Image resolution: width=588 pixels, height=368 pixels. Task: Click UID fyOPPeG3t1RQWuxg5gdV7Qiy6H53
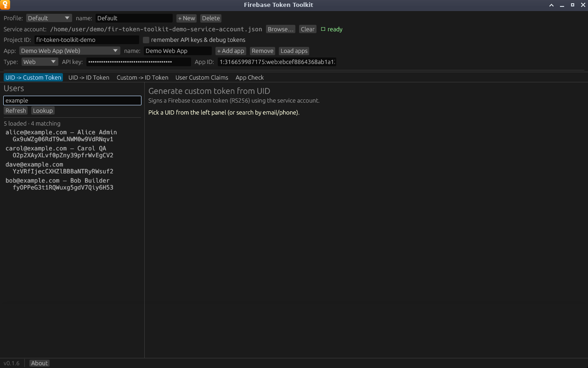(x=63, y=188)
